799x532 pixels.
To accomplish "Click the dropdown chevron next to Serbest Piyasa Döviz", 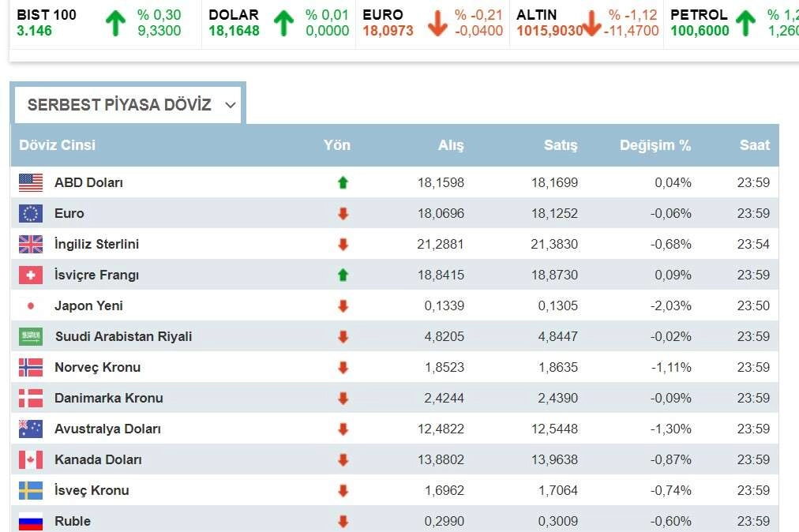I will click(230, 105).
